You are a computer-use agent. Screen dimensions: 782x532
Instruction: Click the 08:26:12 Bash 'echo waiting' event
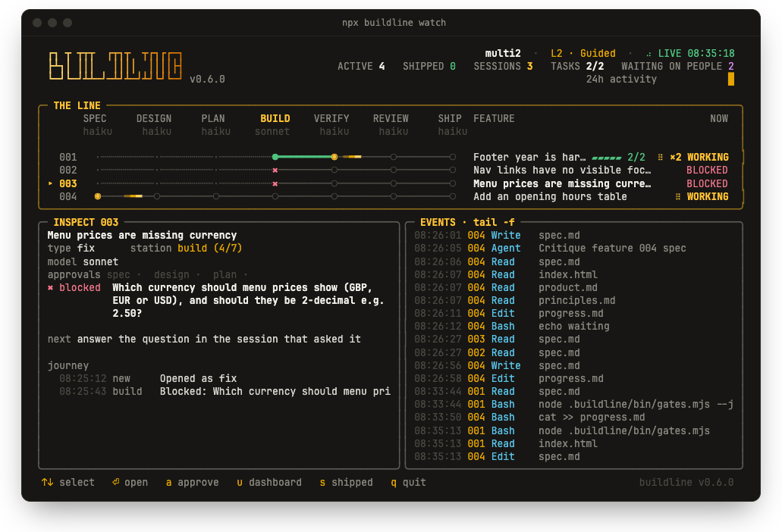(x=512, y=327)
